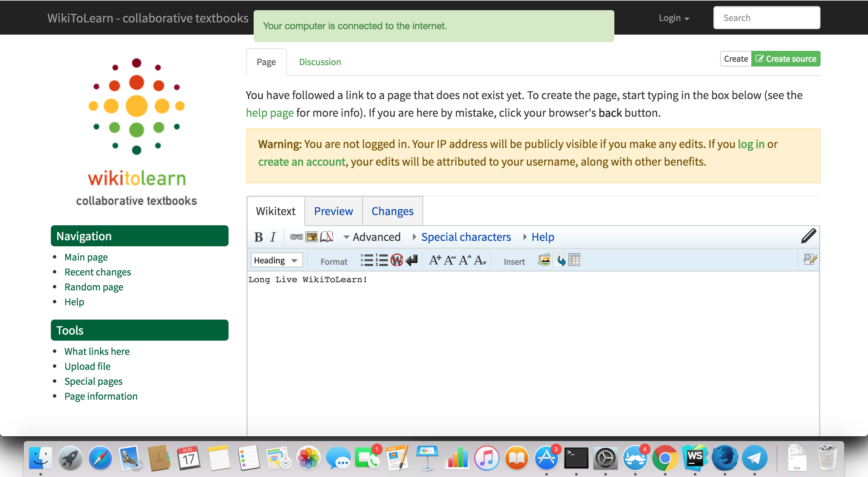Click the Search input field
The image size is (868, 477).
coord(766,18)
